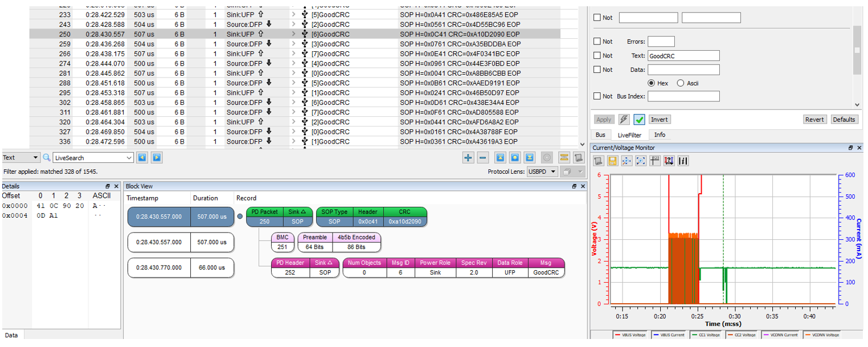Click the minus collapse-all icon
This screenshot has width=868, height=347.
click(x=482, y=158)
